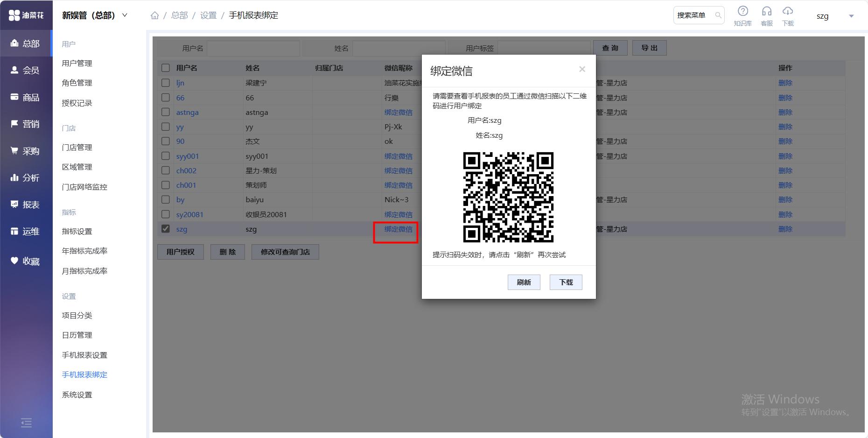
Task: Open 项目分类 menu item
Action: 77,315
